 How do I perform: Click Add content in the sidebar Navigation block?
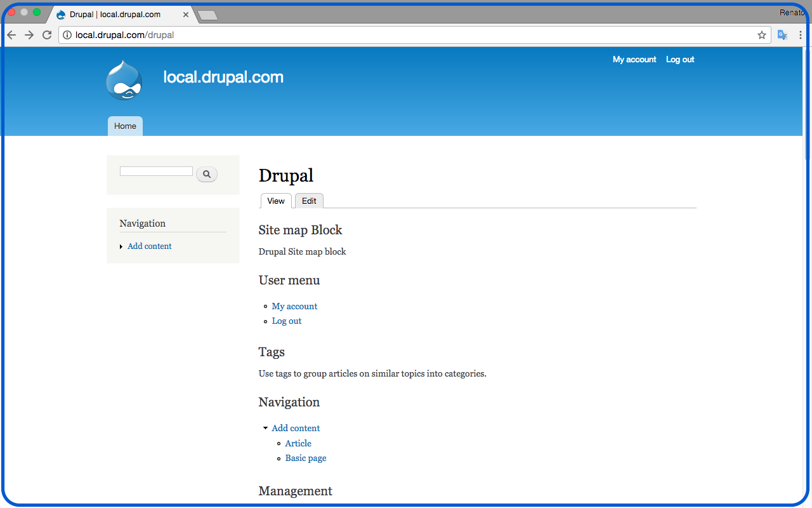coord(150,246)
